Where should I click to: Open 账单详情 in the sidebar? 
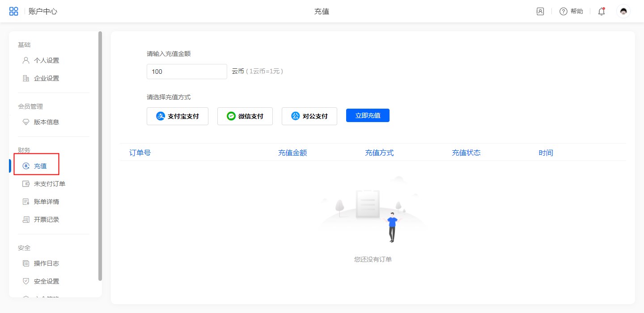(x=46, y=202)
